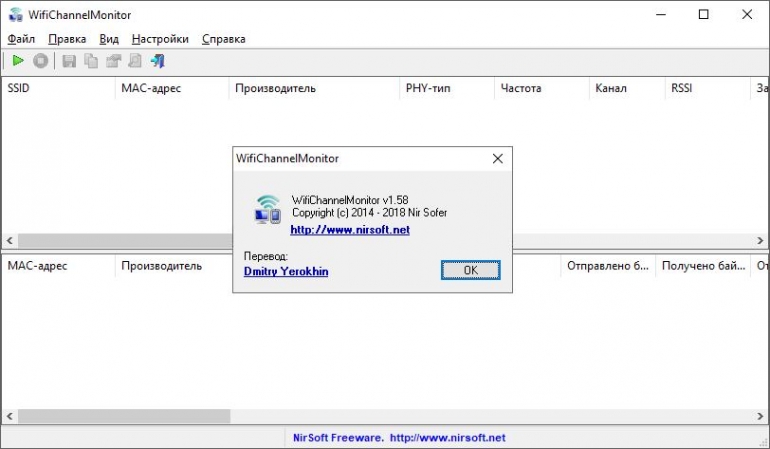
Task: Click the exit toolbar icon
Action: pyautogui.click(x=158, y=61)
